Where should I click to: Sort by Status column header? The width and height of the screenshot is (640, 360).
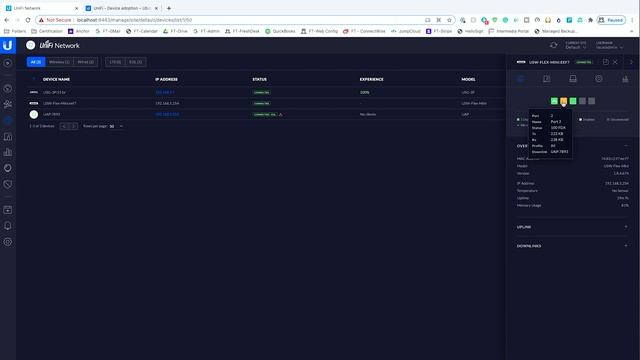(260, 79)
